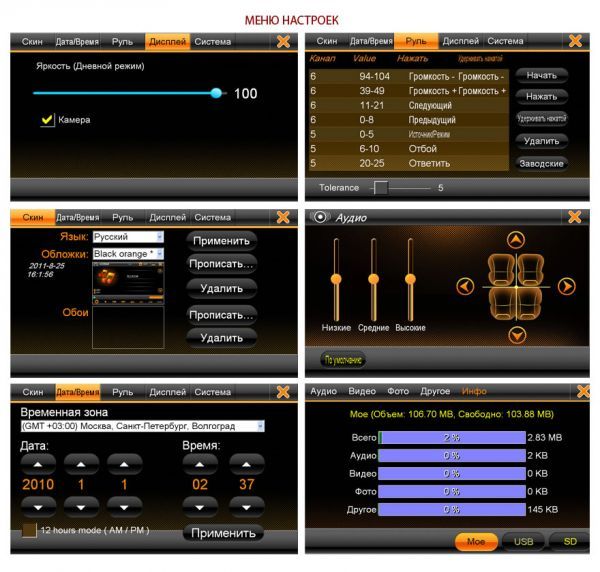Image resolution: width=600 pixels, height=572 pixels.
Task: Move audio balance forward with up arrow
Action: 516,240
